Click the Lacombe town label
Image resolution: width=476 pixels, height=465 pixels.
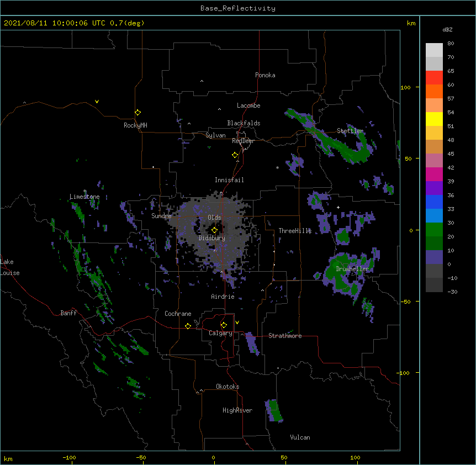pos(248,105)
